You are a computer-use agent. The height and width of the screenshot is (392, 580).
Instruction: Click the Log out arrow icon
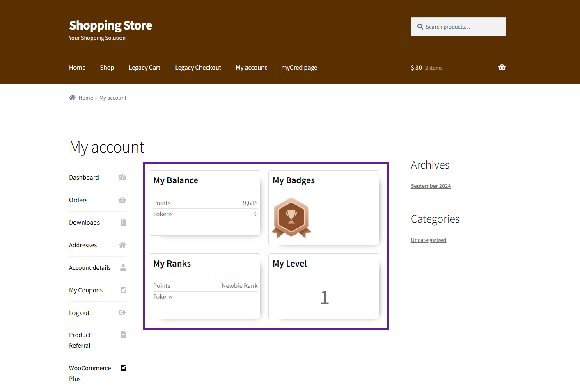point(122,313)
